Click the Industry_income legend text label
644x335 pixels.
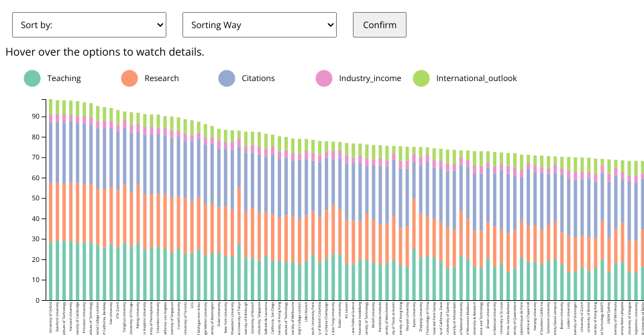(x=370, y=78)
